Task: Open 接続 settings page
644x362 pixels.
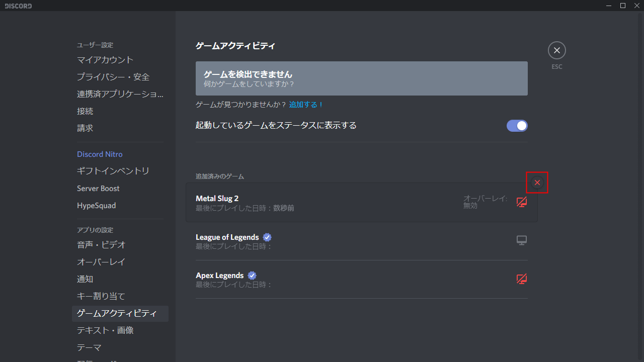Action: (120, 111)
